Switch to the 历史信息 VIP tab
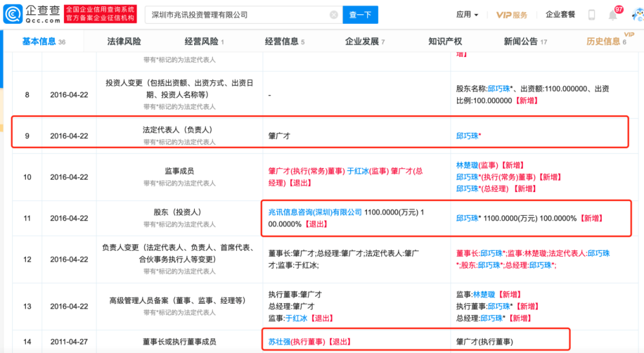This screenshot has width=644, height=353. pyautogui.click(x=606, y=41)
